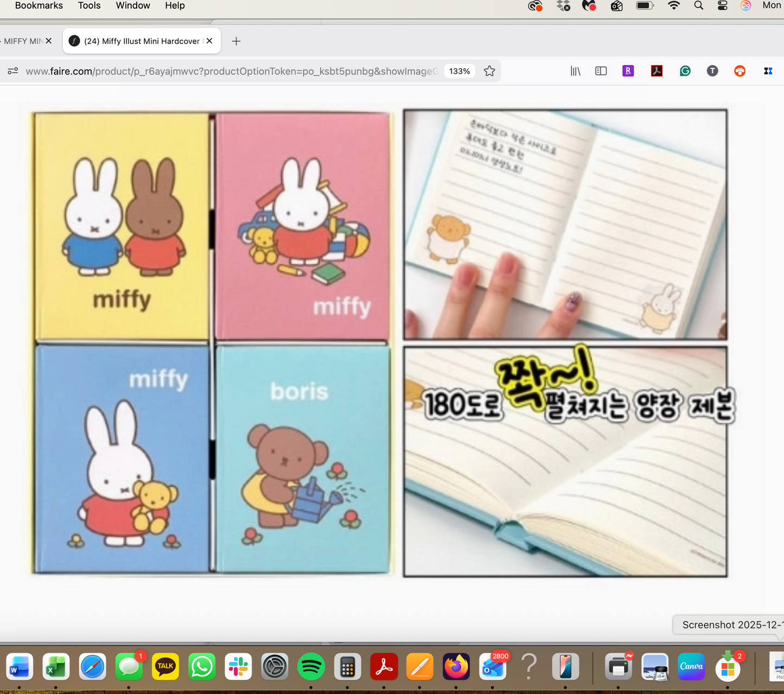Click the boris bear notebook cover image
The image size is (784, 694).
303,459
